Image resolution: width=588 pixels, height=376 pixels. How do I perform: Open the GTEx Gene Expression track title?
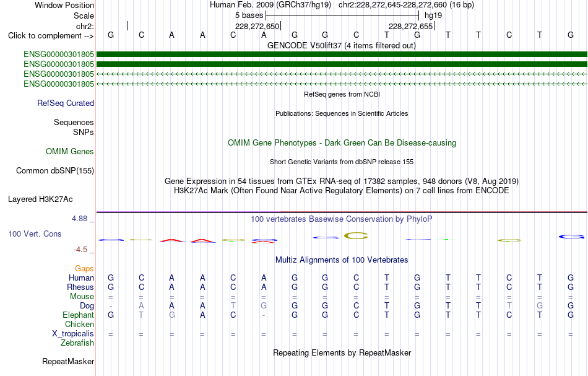342,181
